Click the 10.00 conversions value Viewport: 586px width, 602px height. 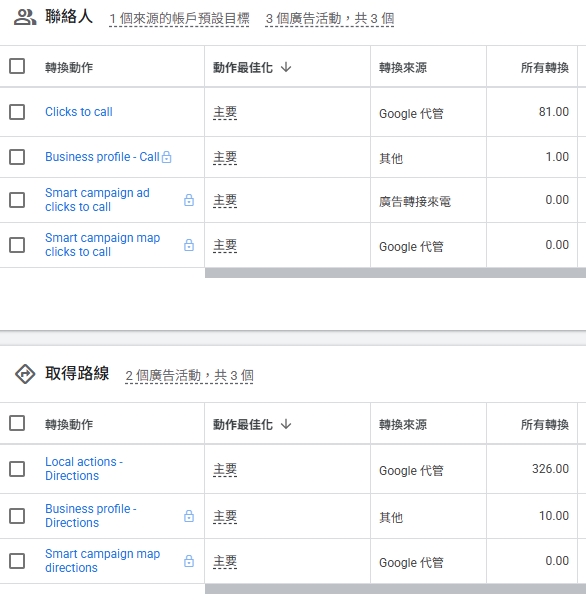pos(553,516)
